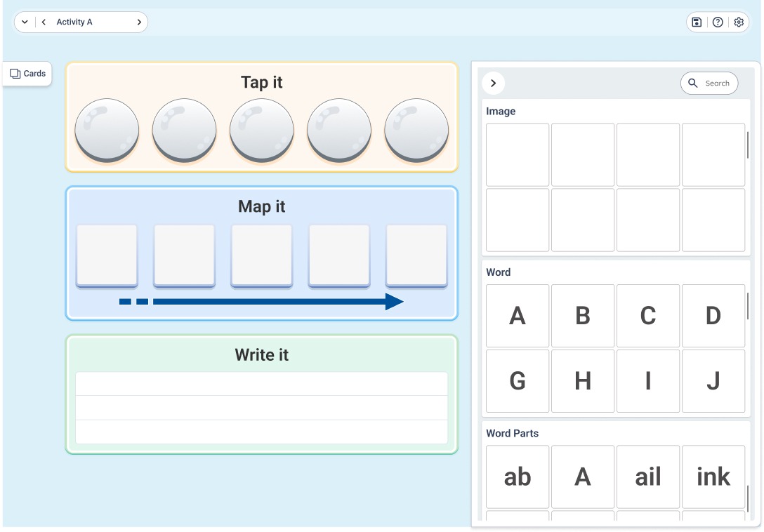Open the help question mark icon
Viewport: 764px width, 532px height.
click(x=718, y=22)
